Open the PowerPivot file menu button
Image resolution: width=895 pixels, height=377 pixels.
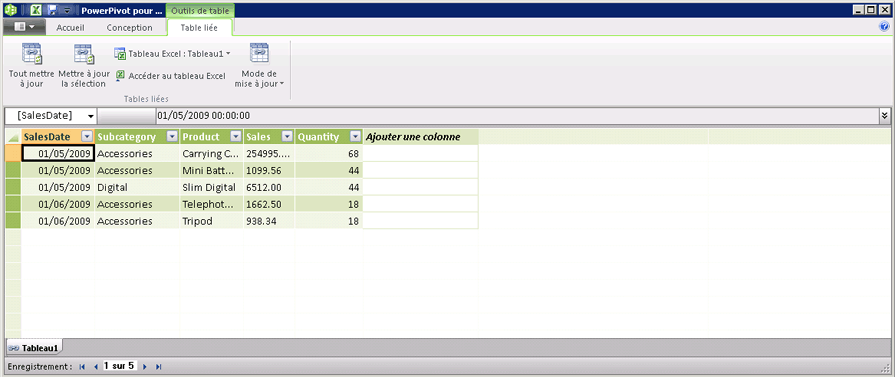pos(24,27)
